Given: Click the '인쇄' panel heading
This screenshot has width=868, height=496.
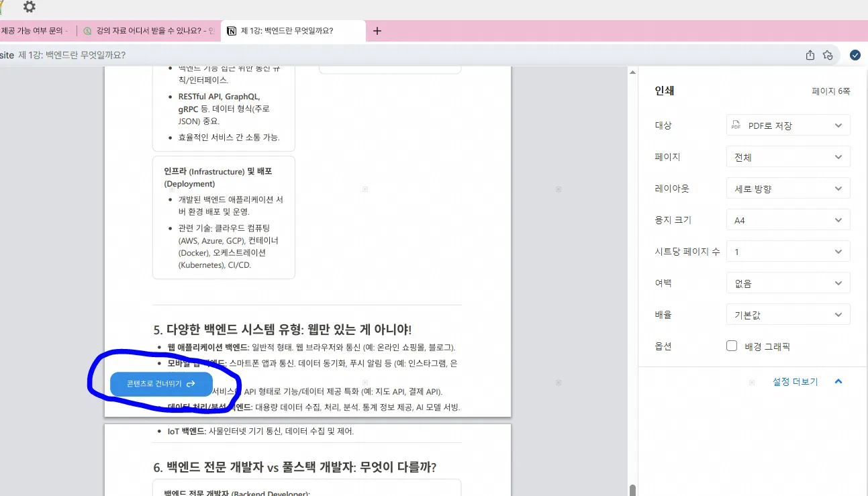Looking at the screenshot, I should coord(665,91).
